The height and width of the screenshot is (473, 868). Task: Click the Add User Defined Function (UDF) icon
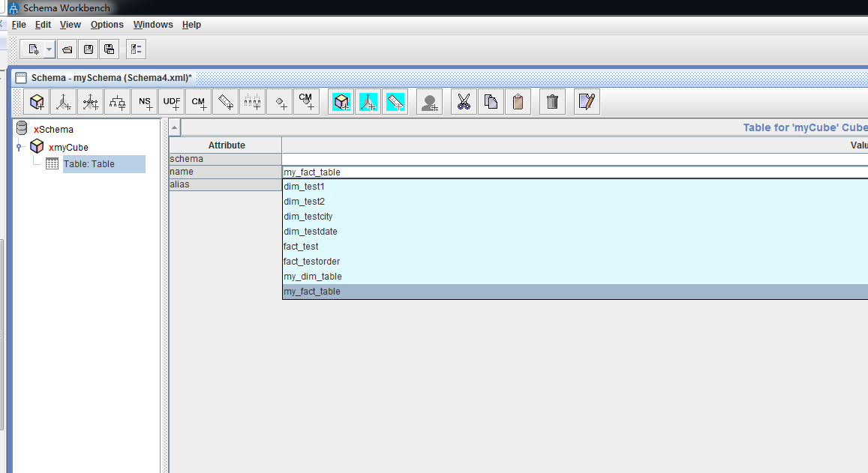point(172,102)
